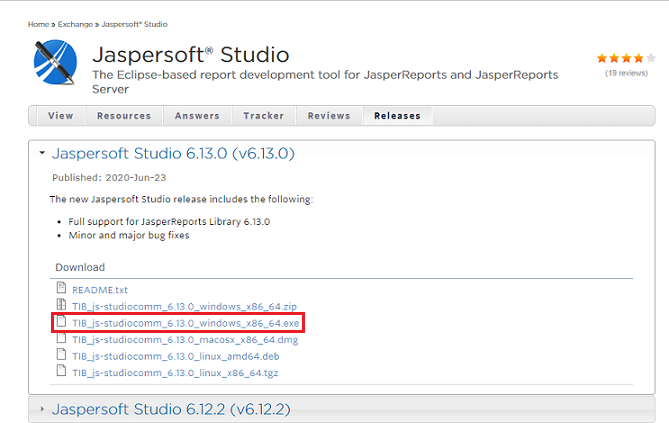Click the file icon beside linux_amd64.deb
This screenshot has width=669, height=423.
point(61,354)
